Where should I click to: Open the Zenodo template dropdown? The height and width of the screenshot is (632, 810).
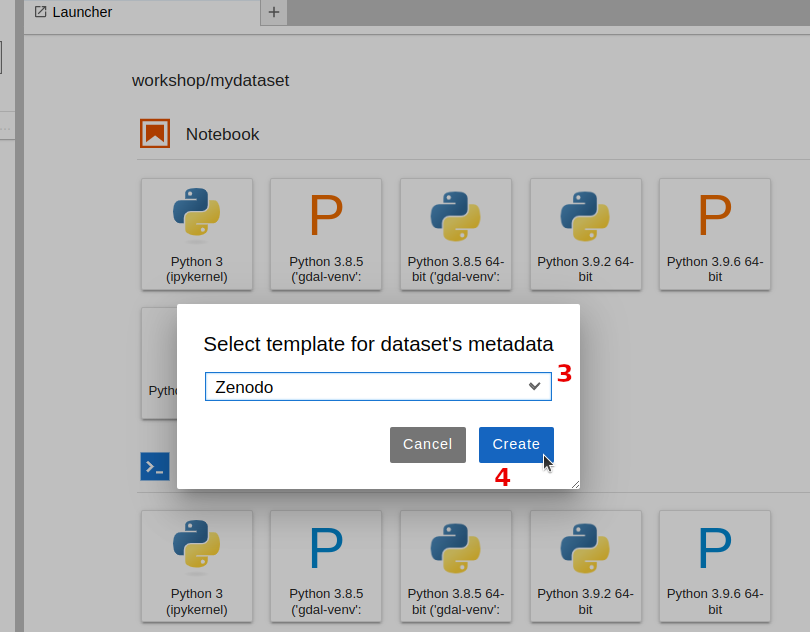click(x=378, y=387)
